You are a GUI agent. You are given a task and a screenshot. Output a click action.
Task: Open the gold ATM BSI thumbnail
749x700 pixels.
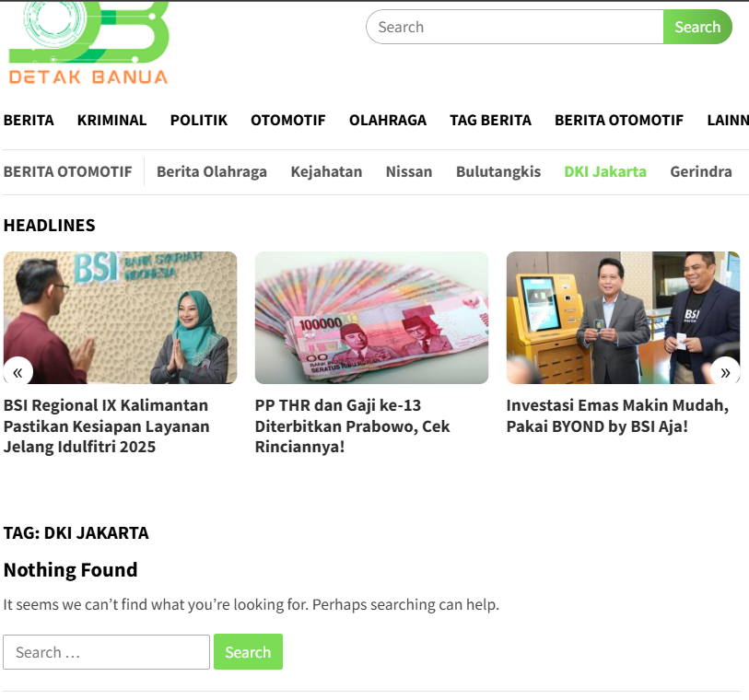[x=623, y=318]
